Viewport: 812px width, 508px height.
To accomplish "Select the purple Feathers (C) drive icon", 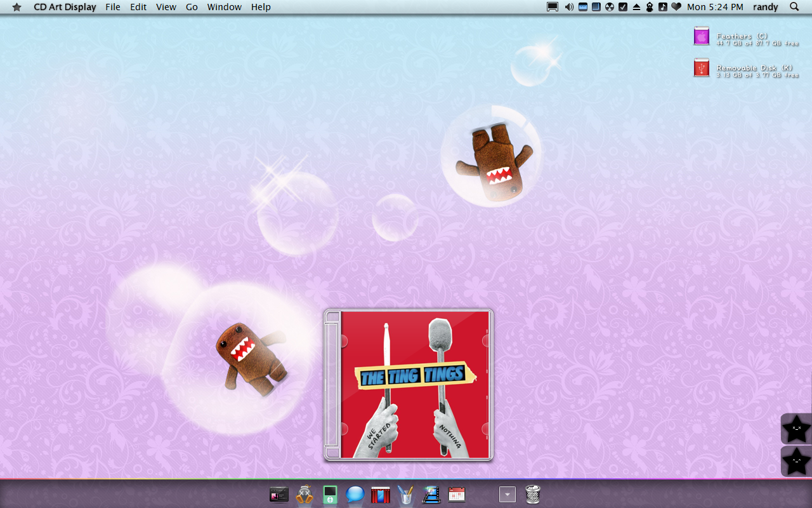I will [x=701, y=36].
